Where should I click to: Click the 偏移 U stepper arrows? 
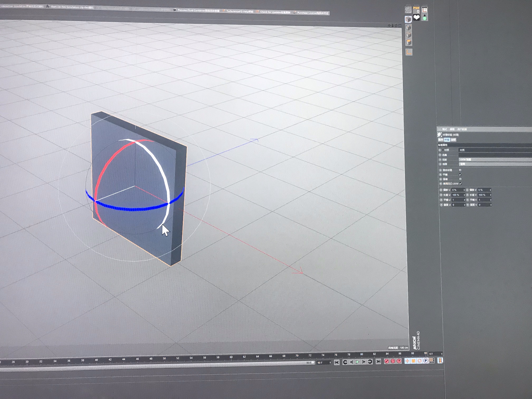[x=464, y=190]
